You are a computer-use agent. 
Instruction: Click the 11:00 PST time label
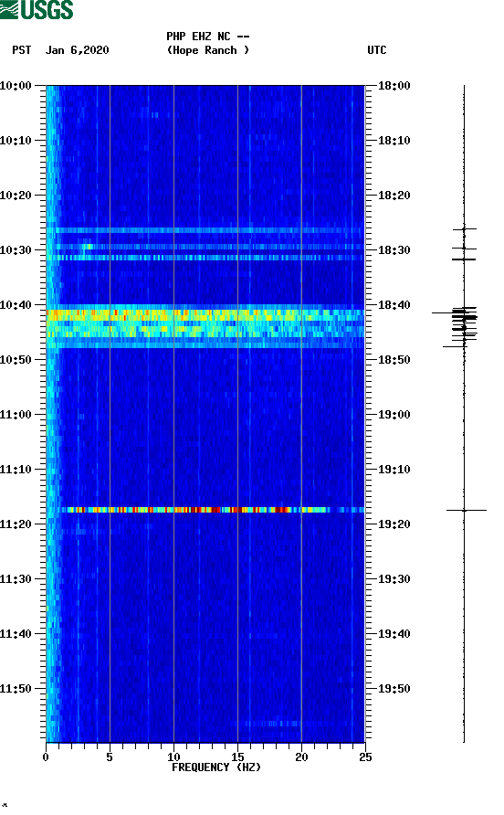pyautogui.click(x=16, y=415)
